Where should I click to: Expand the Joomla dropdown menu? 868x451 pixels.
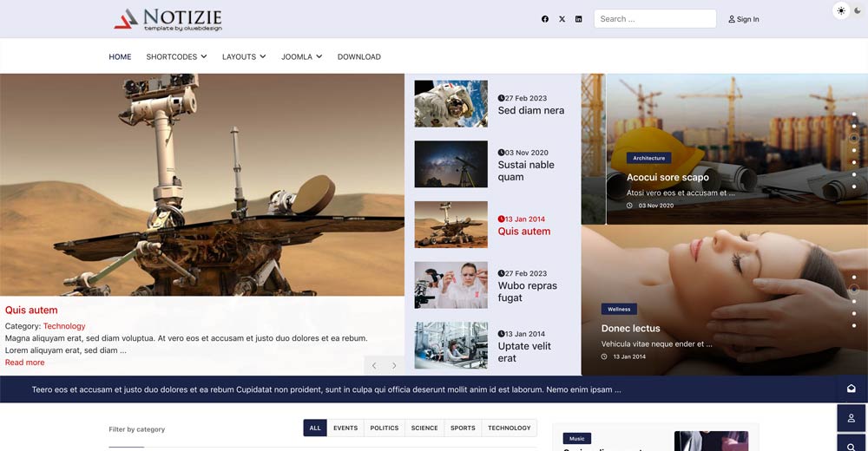click(x=302, y=56)
